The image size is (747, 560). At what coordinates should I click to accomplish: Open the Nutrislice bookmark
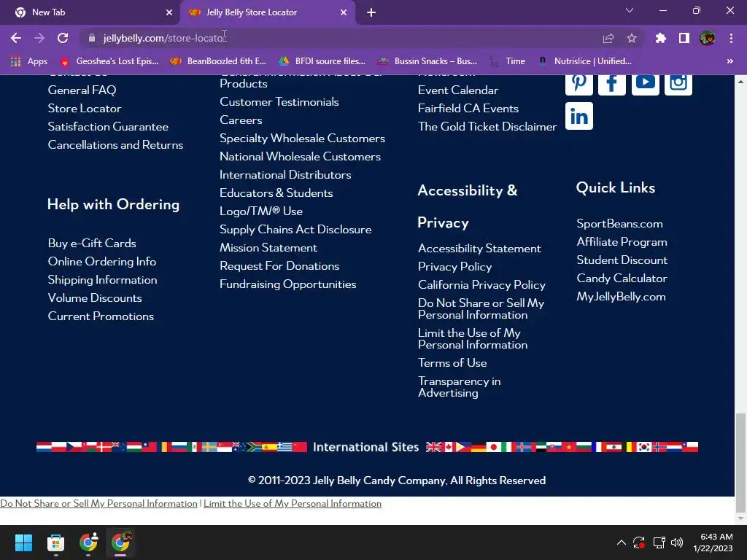point(585,61)
